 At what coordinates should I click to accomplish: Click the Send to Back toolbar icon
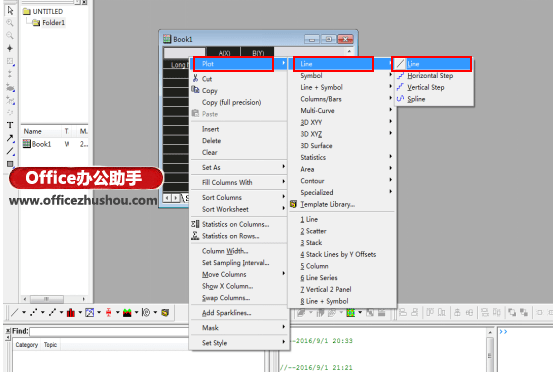(x=524, y=312)
